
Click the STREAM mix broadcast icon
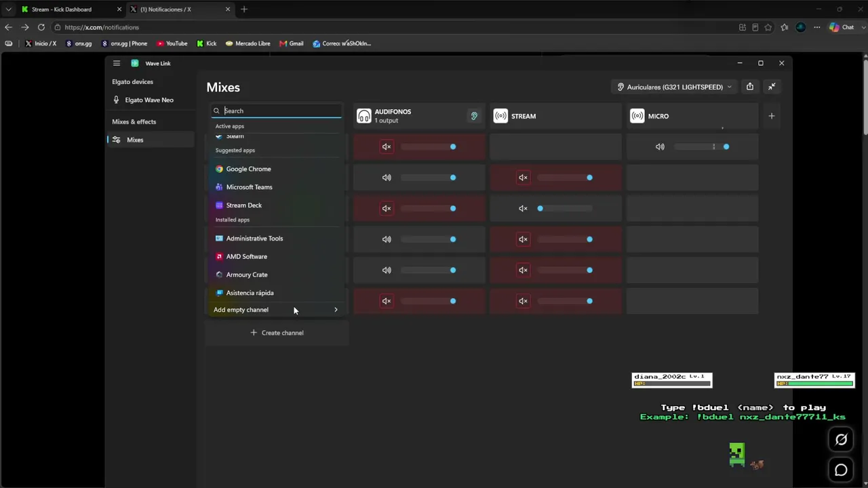tap(500, 116)
